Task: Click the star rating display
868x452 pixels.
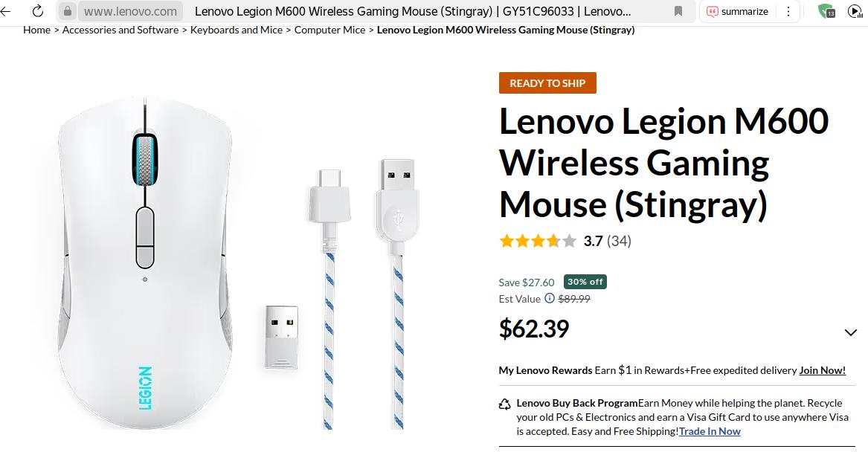Action: [x=538, y=241]
